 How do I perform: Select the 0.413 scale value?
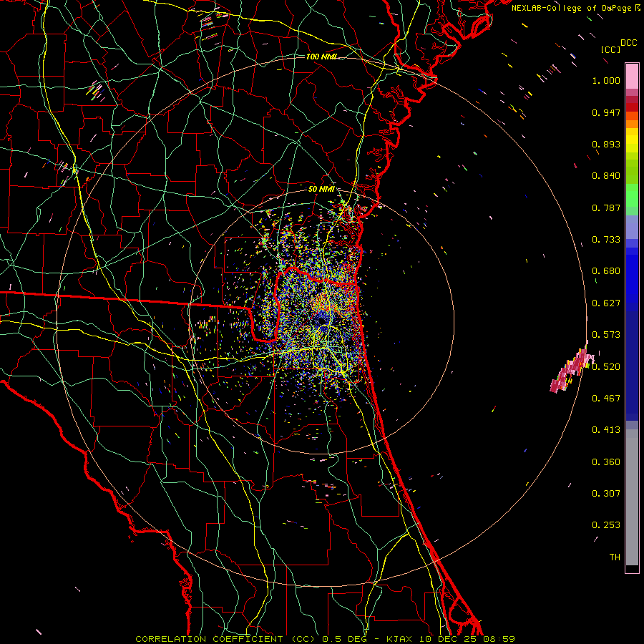(606, 430)
